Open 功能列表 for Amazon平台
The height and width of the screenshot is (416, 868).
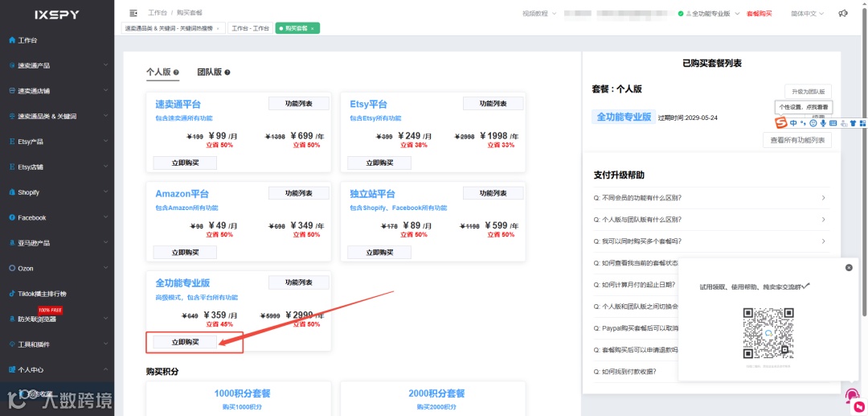[x=299, y=193]
